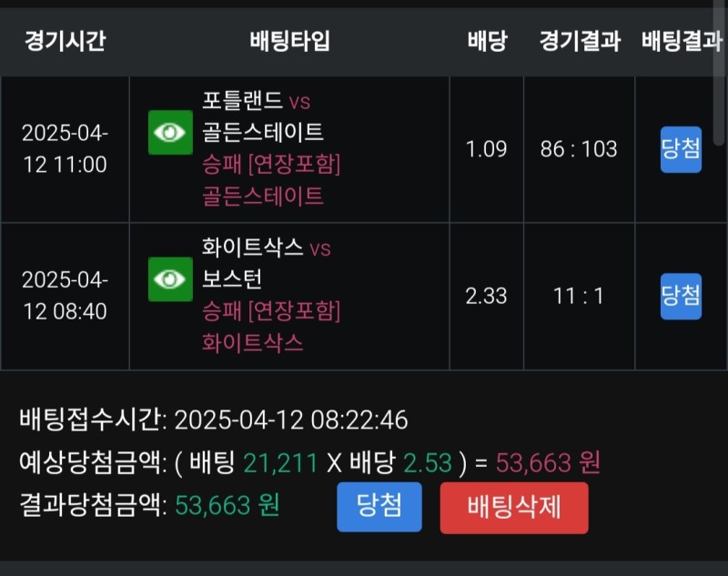The image size is (728, 576).
Task: Click the 11 : 1 game score
Action: pos(579,296)
